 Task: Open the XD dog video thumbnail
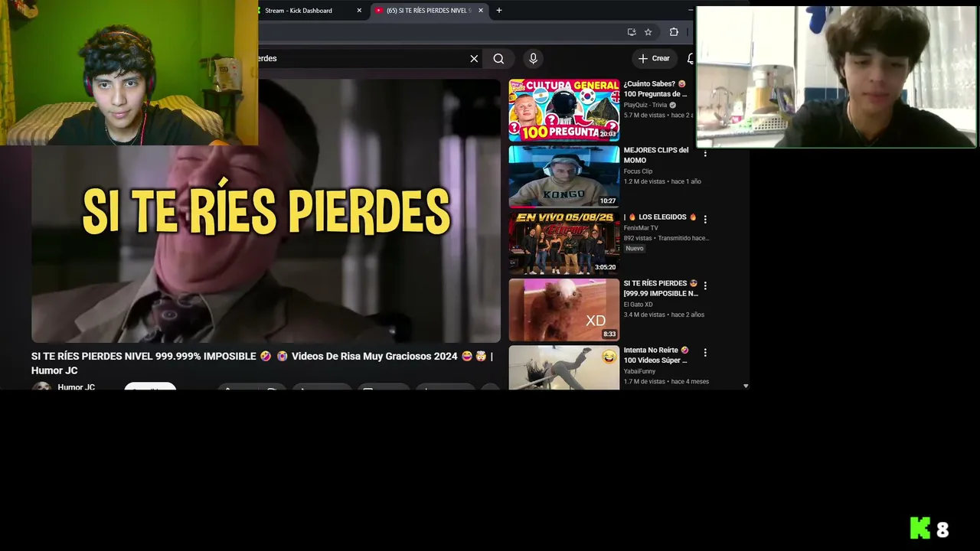point(564,309)
